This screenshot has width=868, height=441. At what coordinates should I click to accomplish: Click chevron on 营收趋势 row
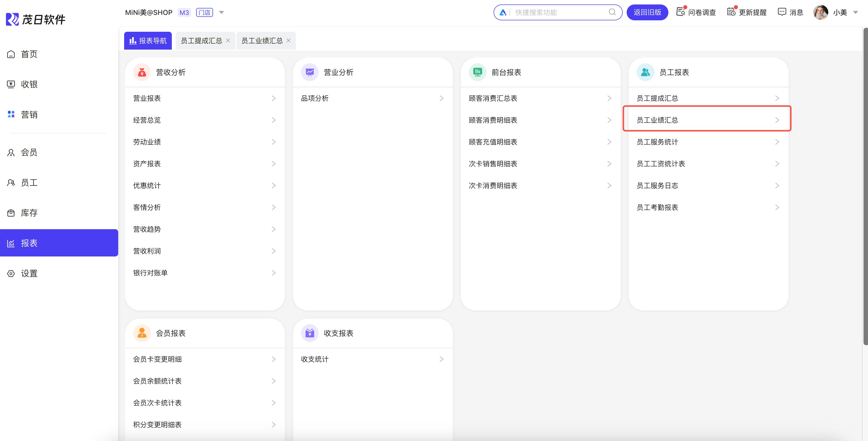coord(274,229)
